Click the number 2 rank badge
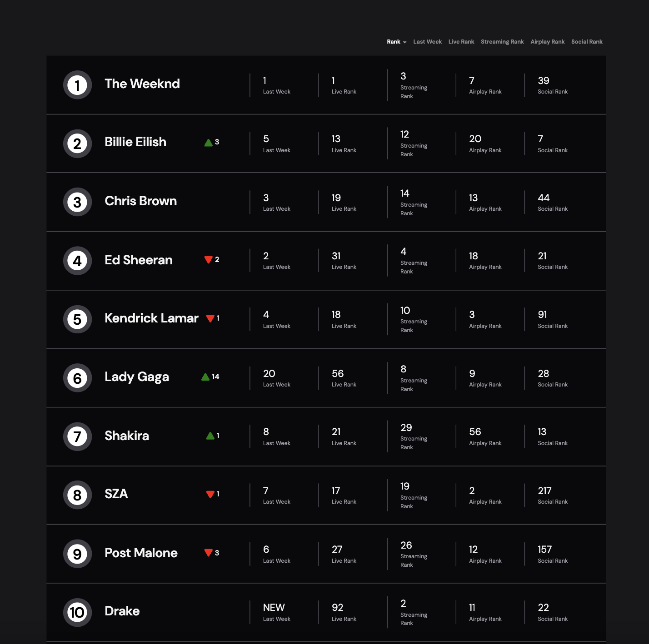Image resolution: width=649 pixels, height=644 pixels. 77,144
